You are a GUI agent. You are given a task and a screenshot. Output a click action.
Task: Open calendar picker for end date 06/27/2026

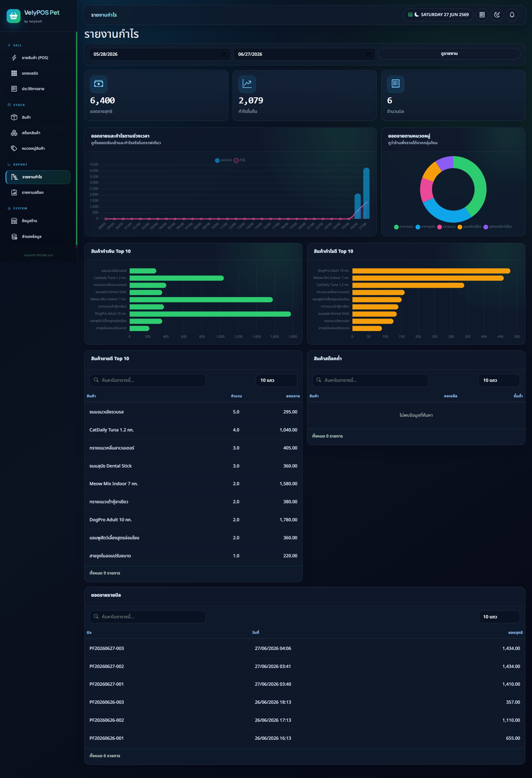click(x=369, y=54)
